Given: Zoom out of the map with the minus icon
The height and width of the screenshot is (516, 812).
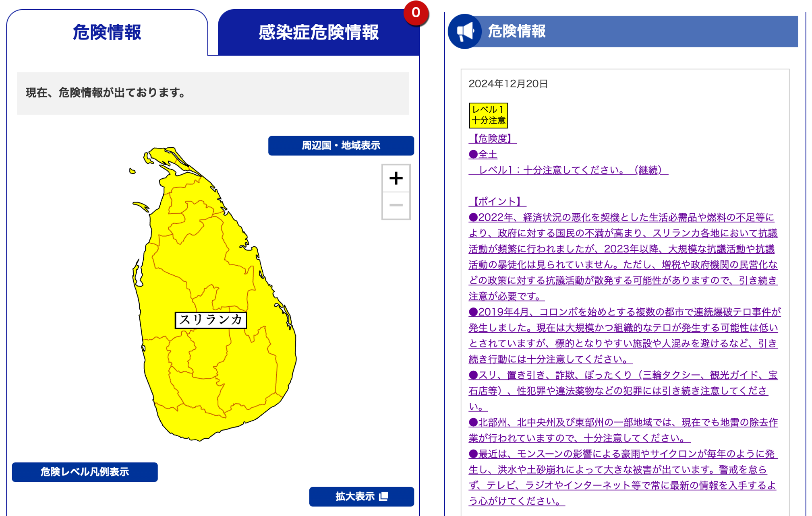Looking at the screenshot, I should [x=396, y=205].
